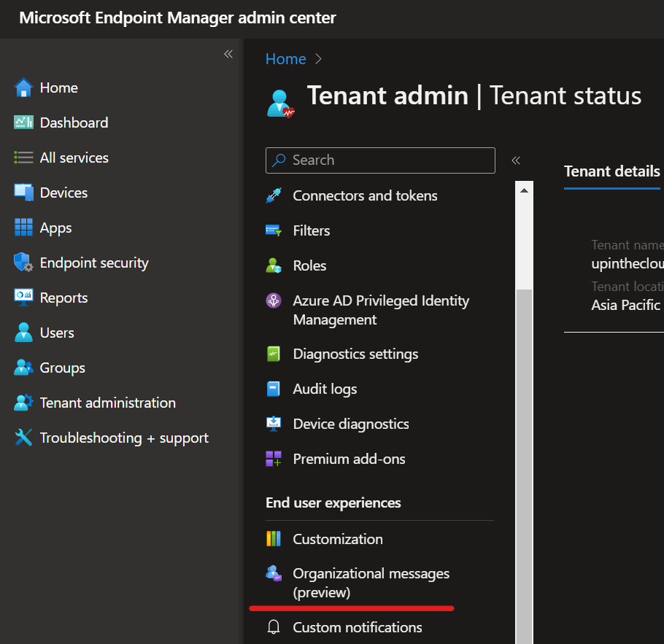Click the Devices icon in sidebar
The height and width of the screenshot is (644, 664).
point(23,193)
